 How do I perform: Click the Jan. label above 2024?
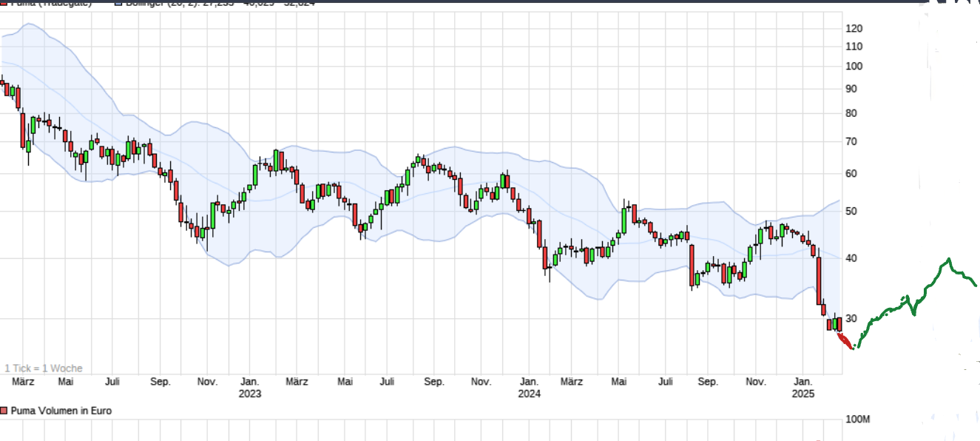(529, 382)
